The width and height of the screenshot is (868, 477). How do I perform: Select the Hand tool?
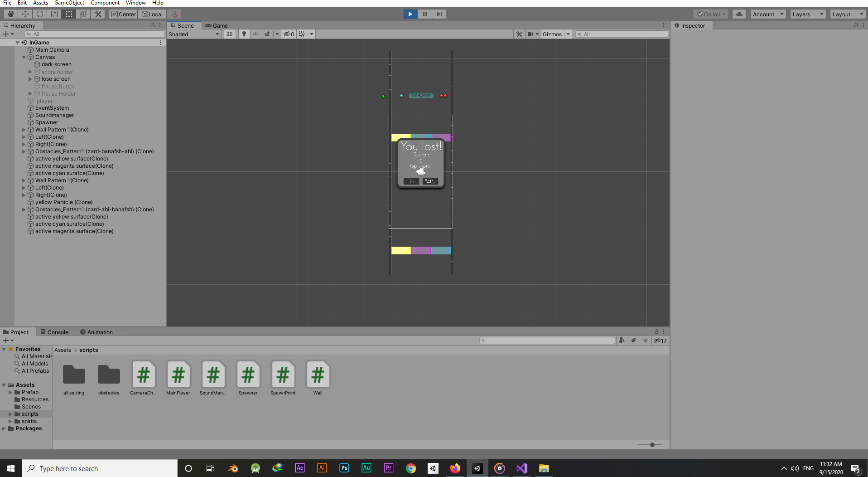[x=10, y=14]
